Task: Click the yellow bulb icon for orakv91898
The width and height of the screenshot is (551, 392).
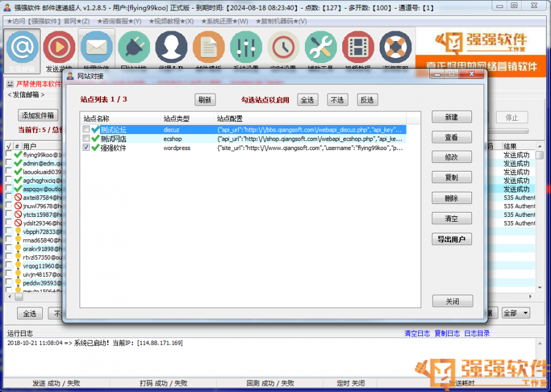Action: click(x=18, y=248)
